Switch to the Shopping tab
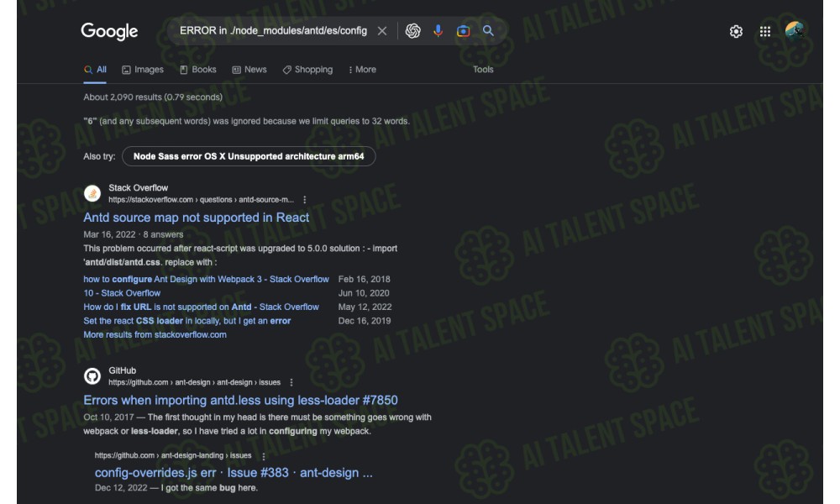Image resolution: width=840 pixels, height=504 pixels. [x=307, y=70]
